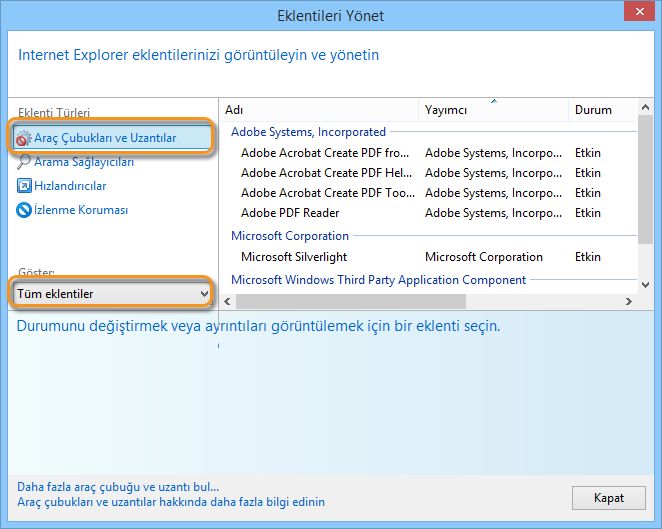Click Etkin status of Adobe PDF Reader
The image size is (662, 529).
(588, 213)
